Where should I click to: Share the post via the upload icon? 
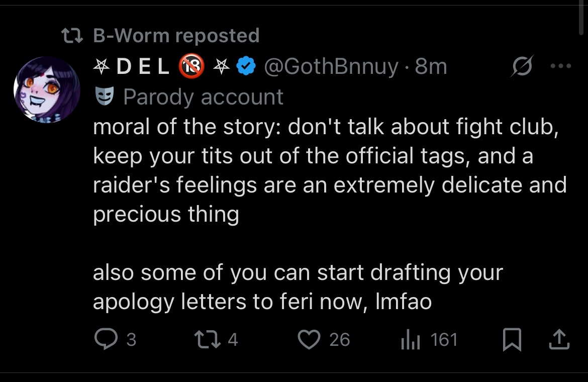coord(559,339)
